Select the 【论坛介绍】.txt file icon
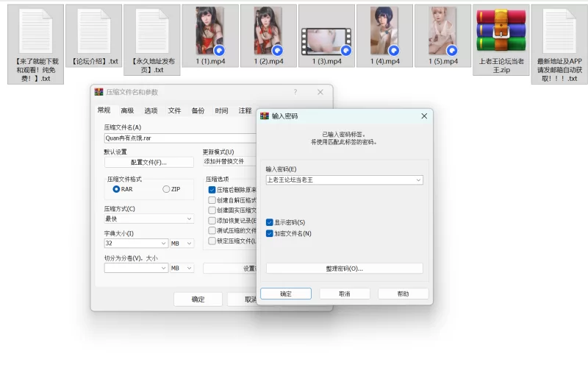The width and height of the screenshot is (588, 390). pos(93,31)
